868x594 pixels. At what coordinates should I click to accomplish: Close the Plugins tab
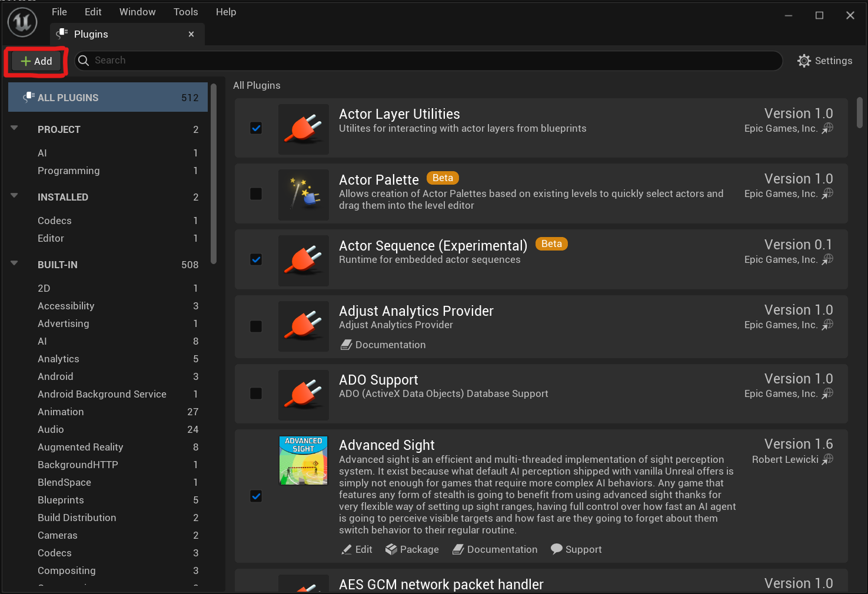(191, 34)
